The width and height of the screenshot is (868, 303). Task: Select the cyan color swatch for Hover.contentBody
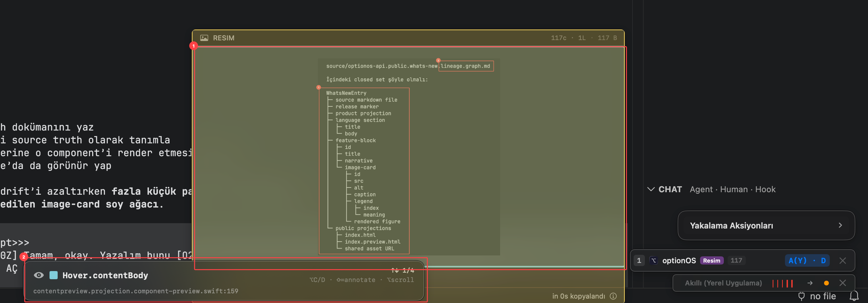pos(54,275)
